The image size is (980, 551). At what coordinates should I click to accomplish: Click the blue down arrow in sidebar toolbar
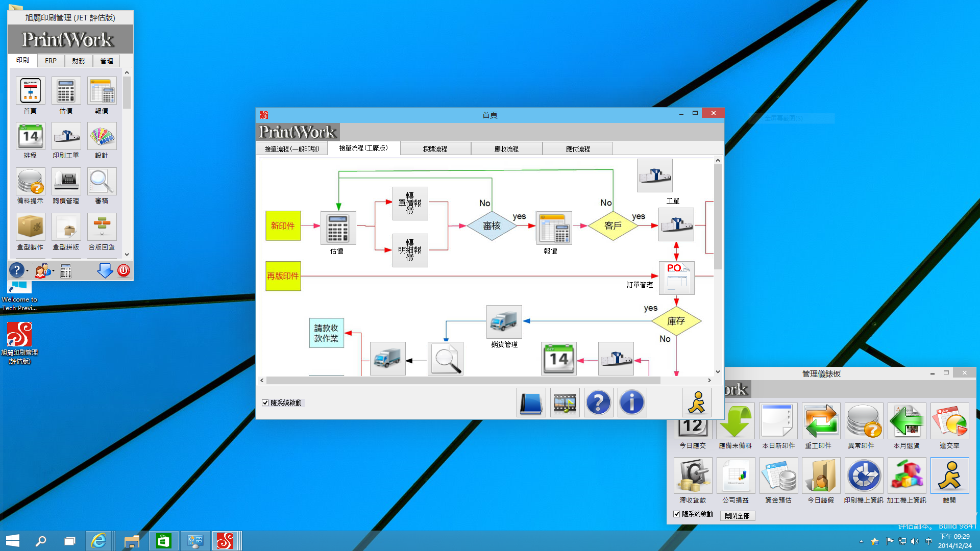click(x=105, y=270)
